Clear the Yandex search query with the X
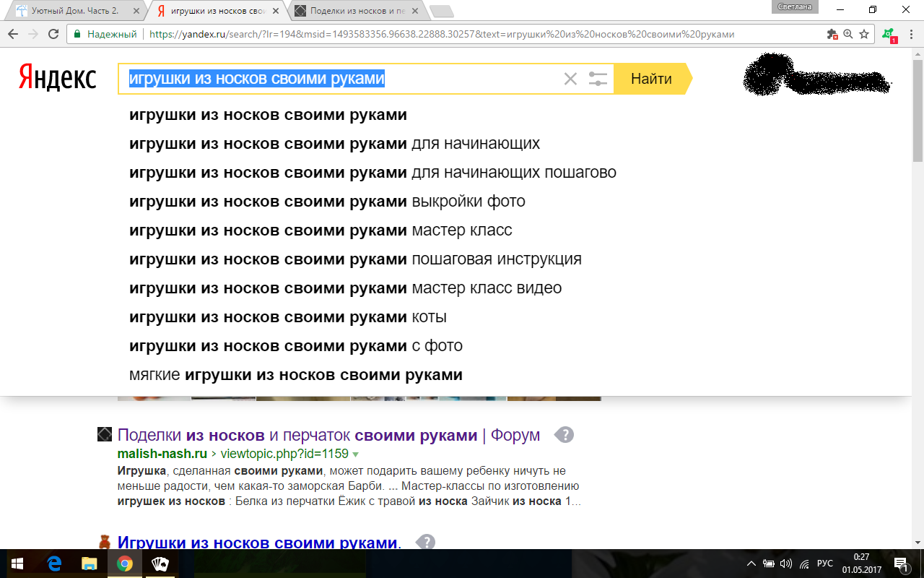924x578 pixels. pos(570,79)
